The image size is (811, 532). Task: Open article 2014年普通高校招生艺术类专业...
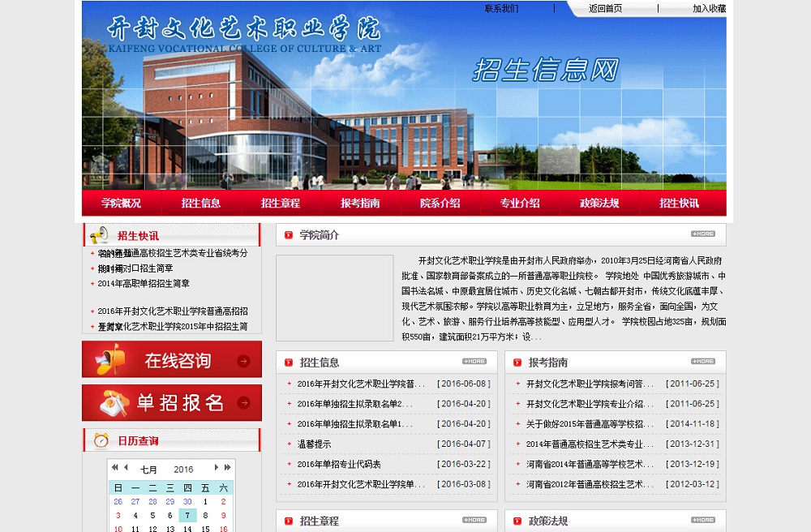coord(590,444)
